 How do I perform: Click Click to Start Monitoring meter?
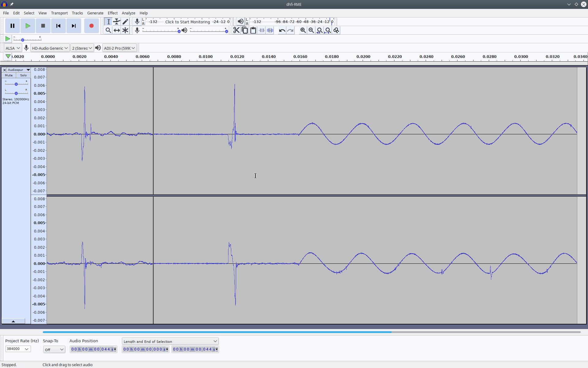(188, 22)
